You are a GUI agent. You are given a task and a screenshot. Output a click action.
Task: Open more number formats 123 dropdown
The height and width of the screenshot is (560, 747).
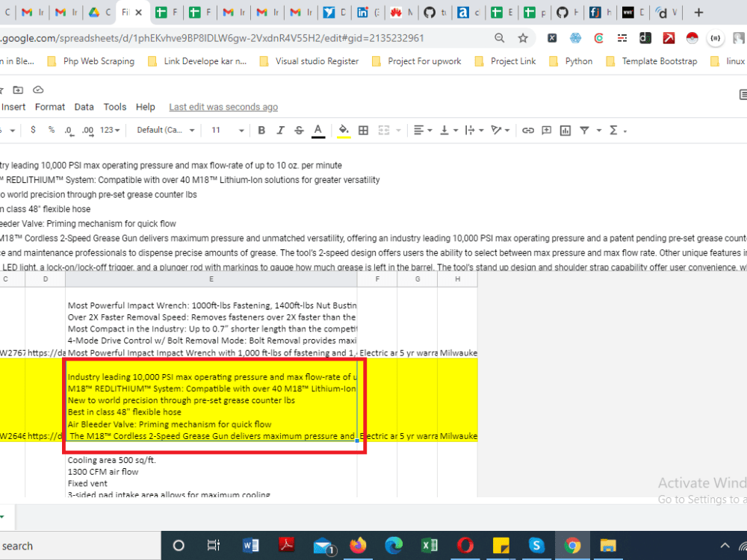[110, 130]
